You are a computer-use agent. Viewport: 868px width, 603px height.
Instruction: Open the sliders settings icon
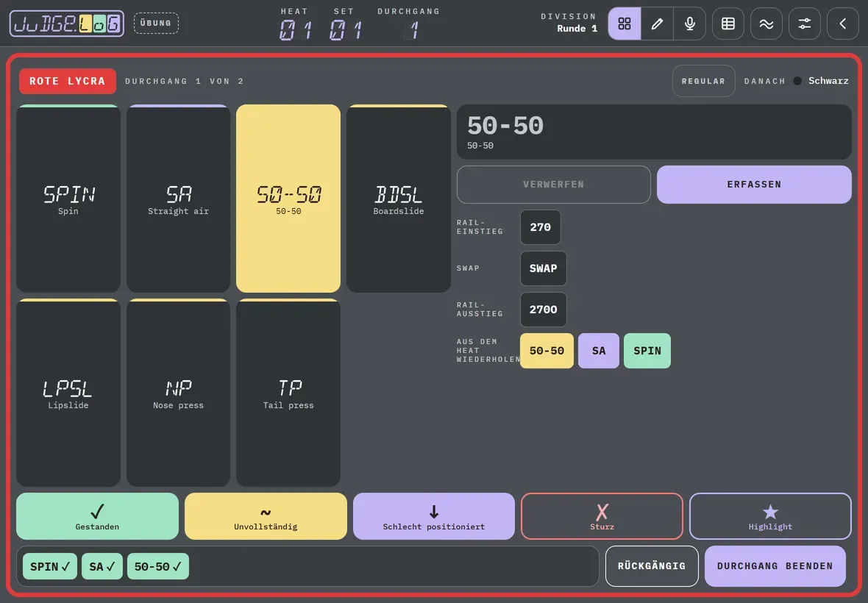coord(804,24)
